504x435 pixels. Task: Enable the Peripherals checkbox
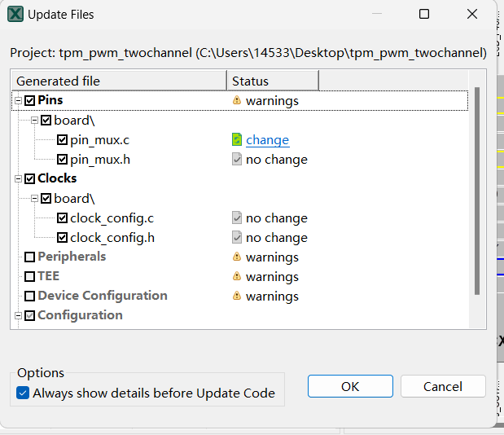pos(30,257)
